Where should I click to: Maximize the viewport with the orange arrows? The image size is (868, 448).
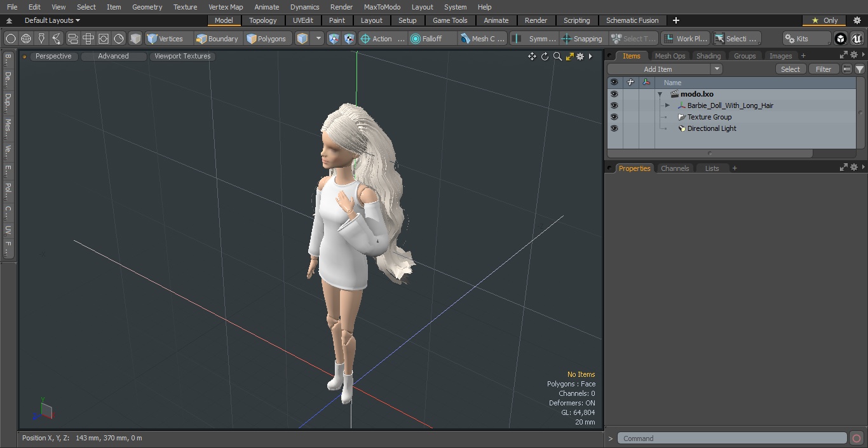click(569, 57)
